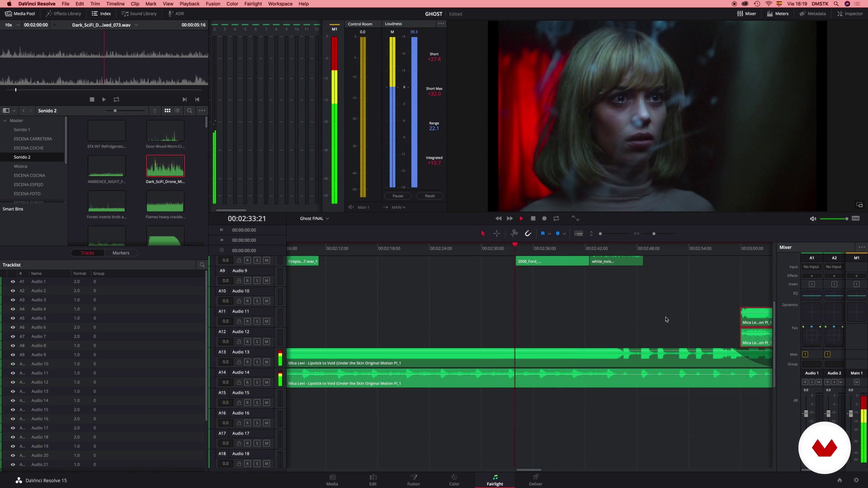The height and width of the screenshot is (488, 868).
Task: Stop the sound library preview
Action: pos(92,99)
